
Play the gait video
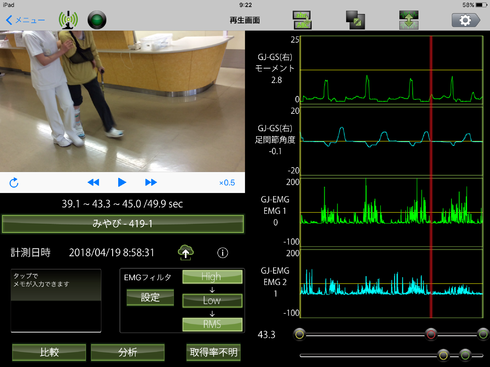pos(122,182)
